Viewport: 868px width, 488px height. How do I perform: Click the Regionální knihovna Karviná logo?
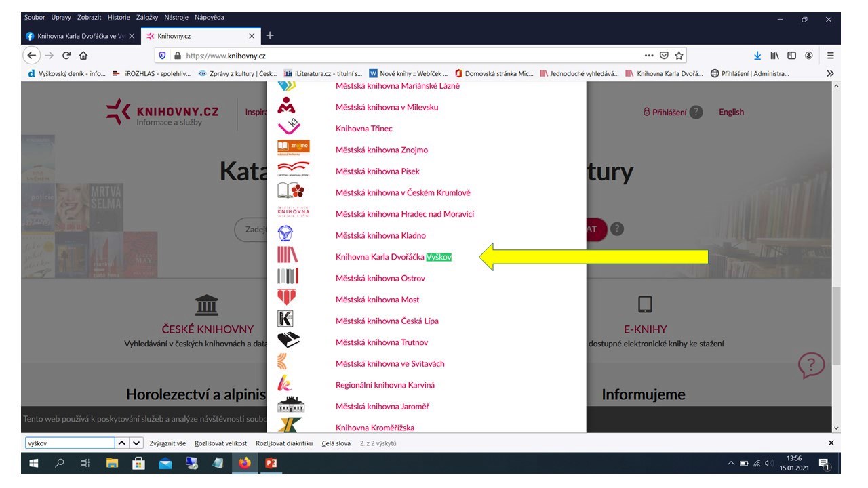pyautogui.click(x=285, y=384)
